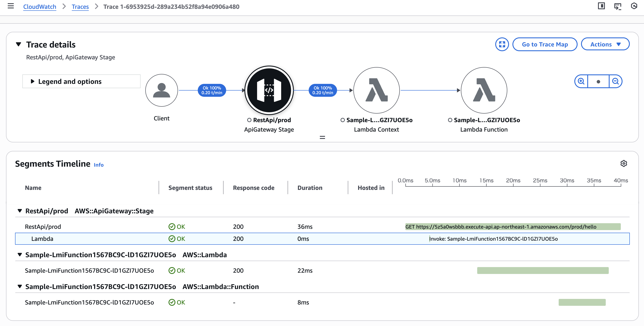Open the hamburger navigation menu
This screenshot has height=326, width=644.
pos(11,6)
